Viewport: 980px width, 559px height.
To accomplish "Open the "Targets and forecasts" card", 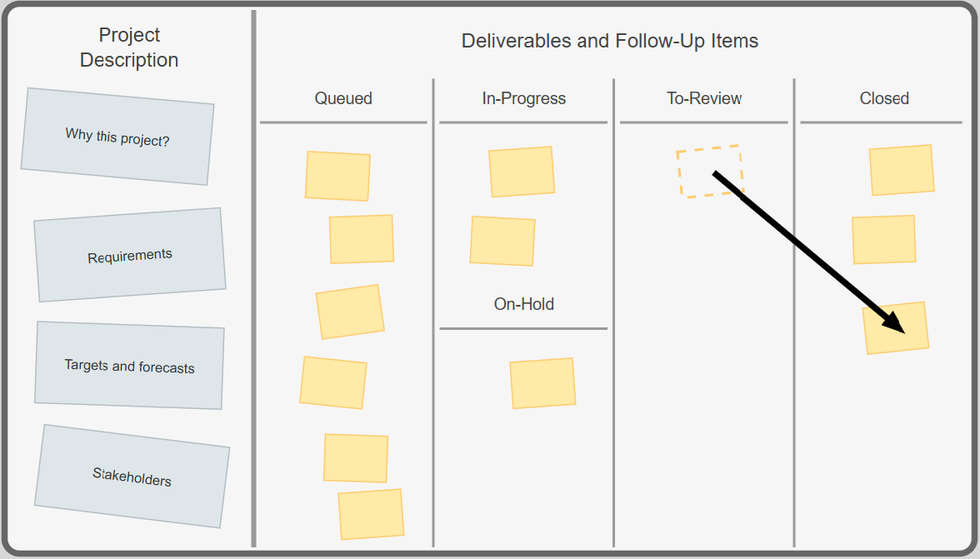I will [x=129, y=366].
